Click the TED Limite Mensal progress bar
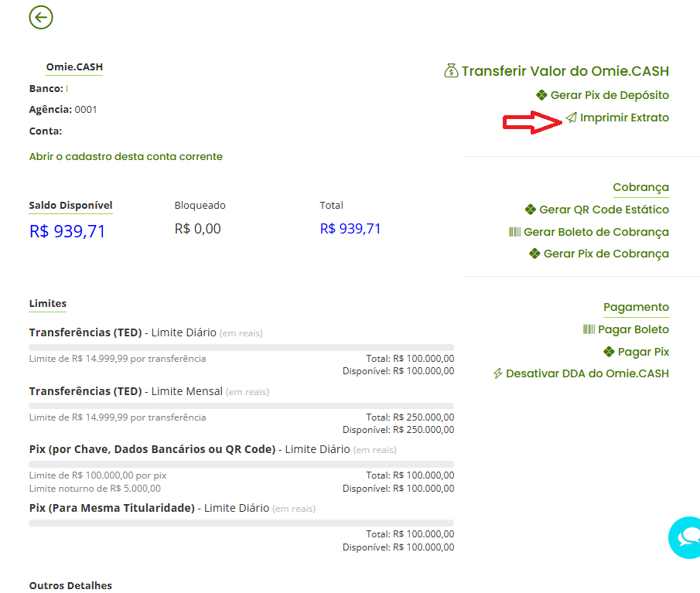This screenshot has height=593, width=700. pyautogui.click(x=241, y=406)
